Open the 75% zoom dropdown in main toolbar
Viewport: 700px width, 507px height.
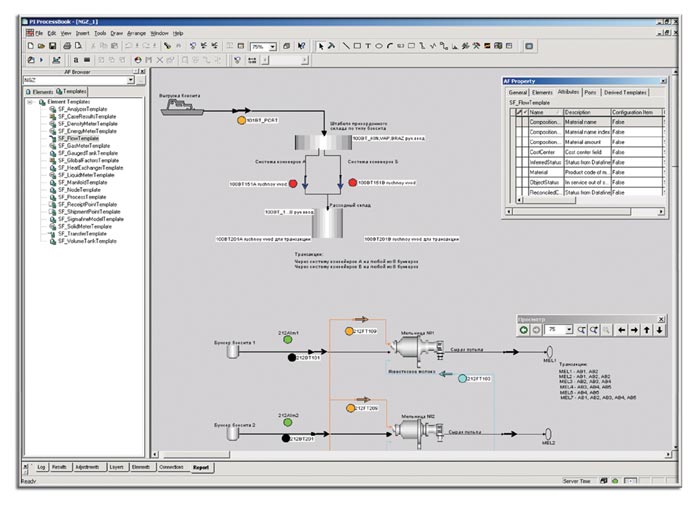(273, 47)
